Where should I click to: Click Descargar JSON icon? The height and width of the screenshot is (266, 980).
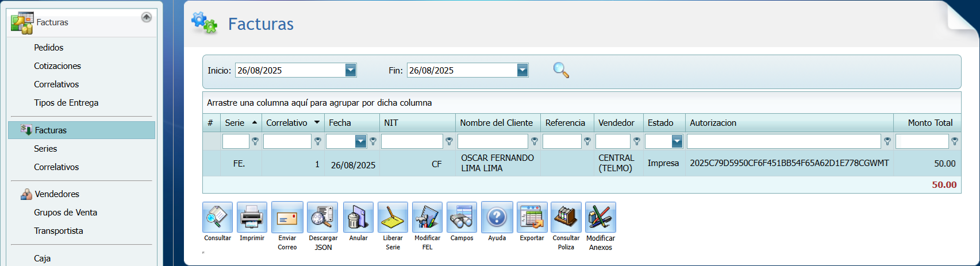pos(322,218)
